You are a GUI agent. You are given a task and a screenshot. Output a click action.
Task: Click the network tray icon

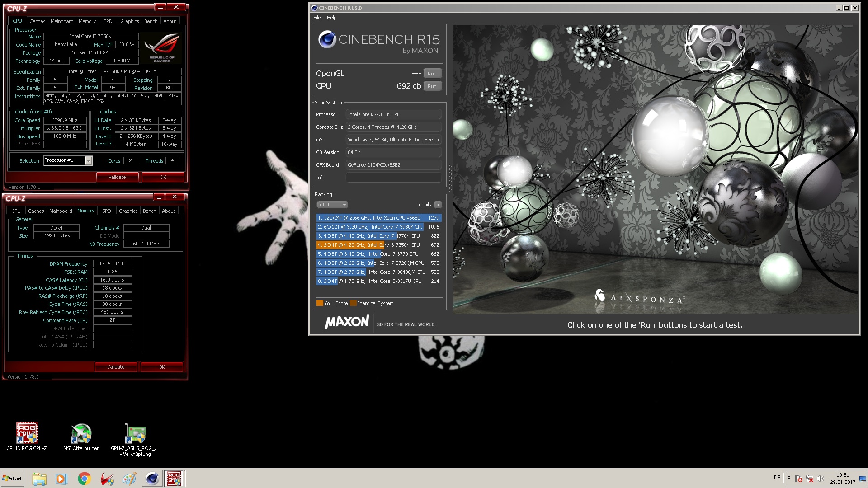click(x=810, y=479)
